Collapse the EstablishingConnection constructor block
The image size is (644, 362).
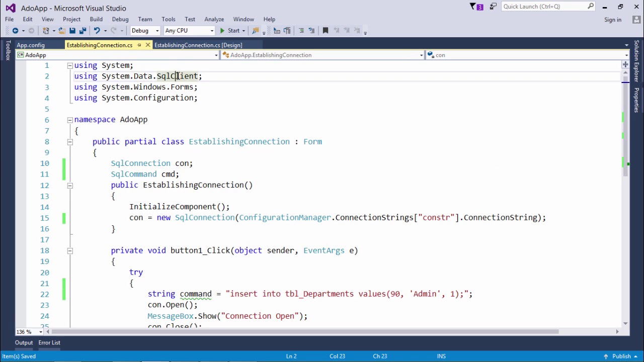click(70, 185)
